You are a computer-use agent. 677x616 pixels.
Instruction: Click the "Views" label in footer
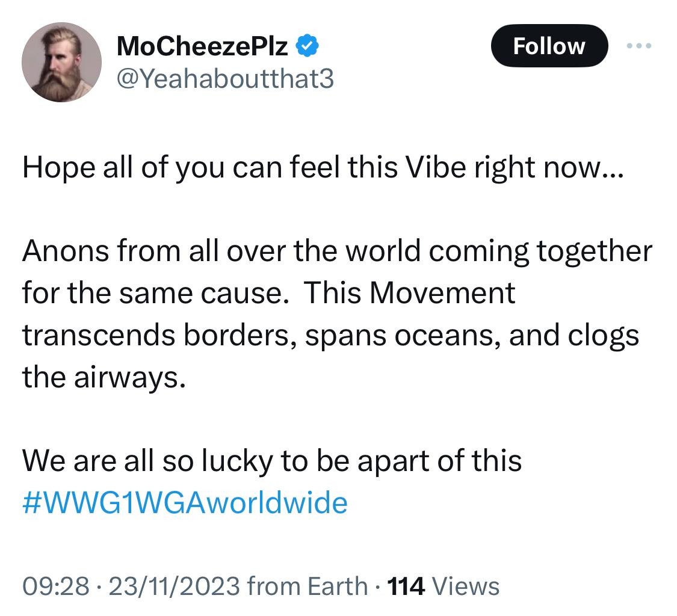click(x=466, y=586)
